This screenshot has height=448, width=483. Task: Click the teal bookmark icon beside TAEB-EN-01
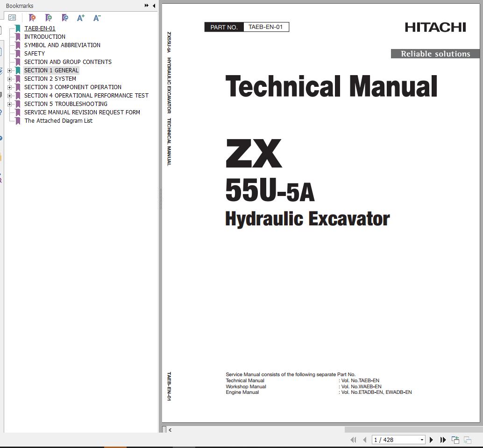click(18, 28)
